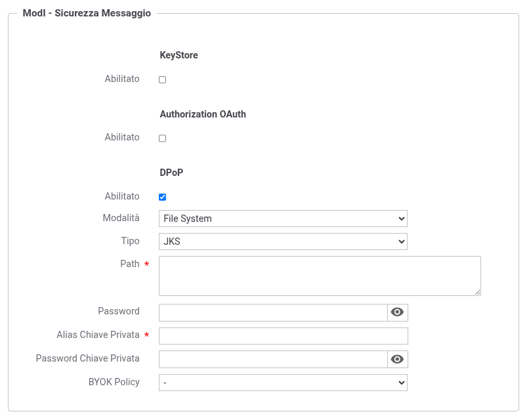
Task: Click the Path field label
Action: tap(129, 264)
